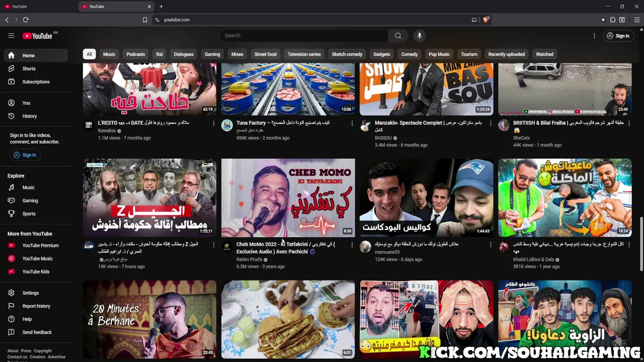This screenshot has height=362, width=644.
Task: Open the About footer link
Action: [x=13, y=351]
